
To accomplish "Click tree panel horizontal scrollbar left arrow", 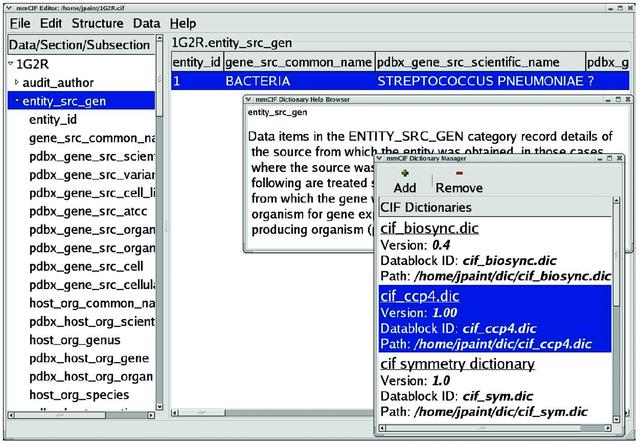I will click(x=11, y=415).
